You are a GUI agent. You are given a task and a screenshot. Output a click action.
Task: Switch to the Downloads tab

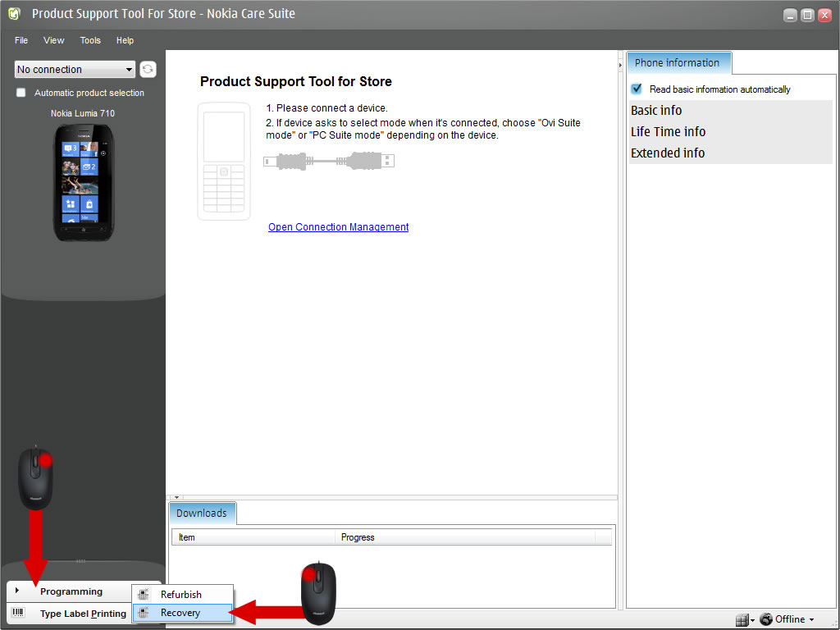point(202,514)
